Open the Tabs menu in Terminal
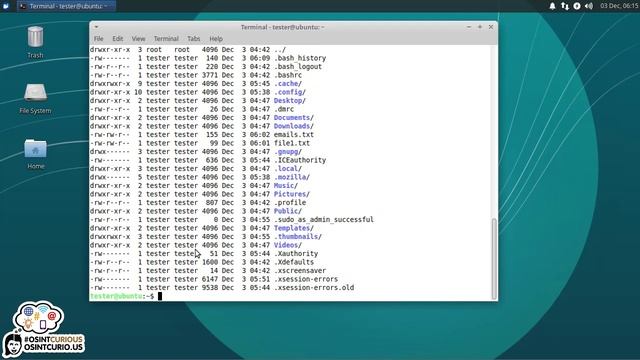The width and height of the screenshot is (640, 360). 193,39
